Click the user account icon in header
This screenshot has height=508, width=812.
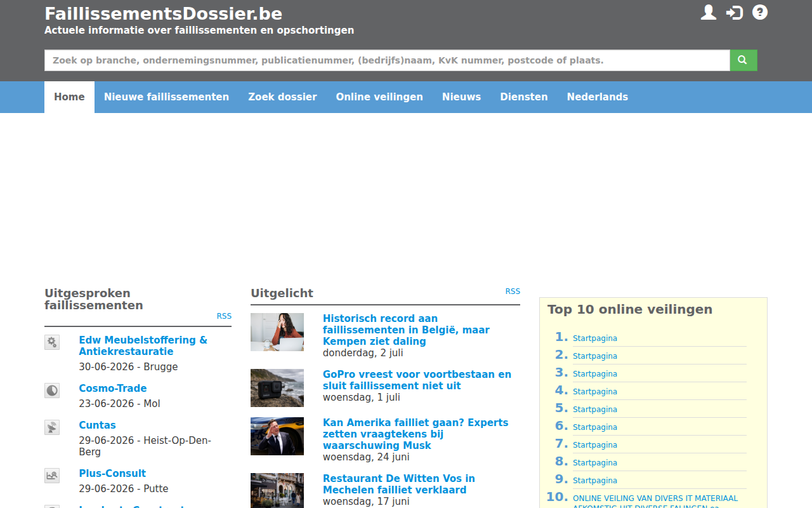click(709, 13)
